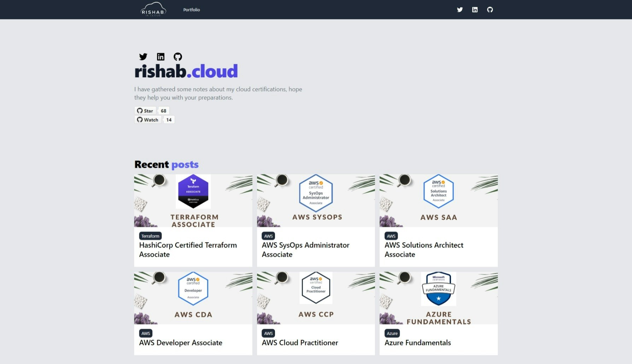The image size is (632, 364).
Task: Open the LinkedIn icon in the navbar
Action: (475, 10)
